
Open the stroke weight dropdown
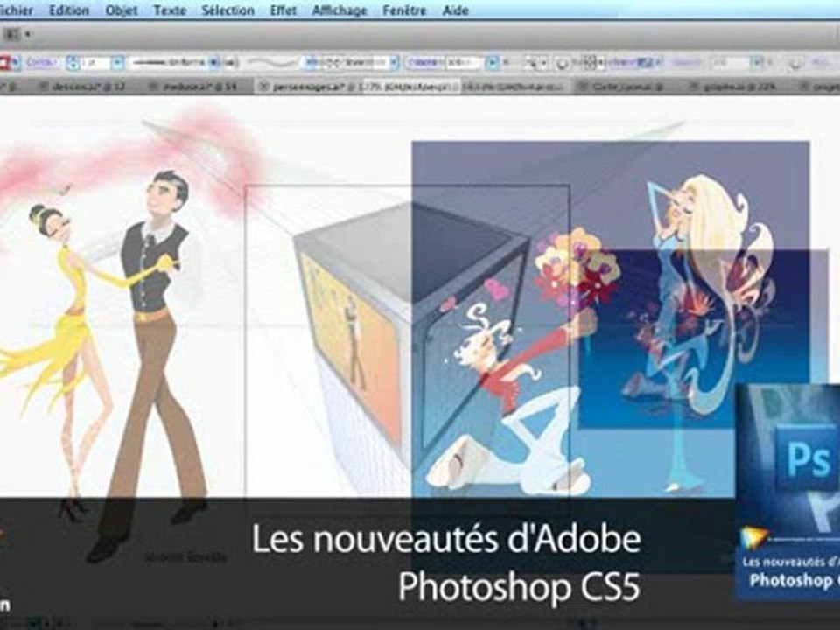tap(117, 63)
